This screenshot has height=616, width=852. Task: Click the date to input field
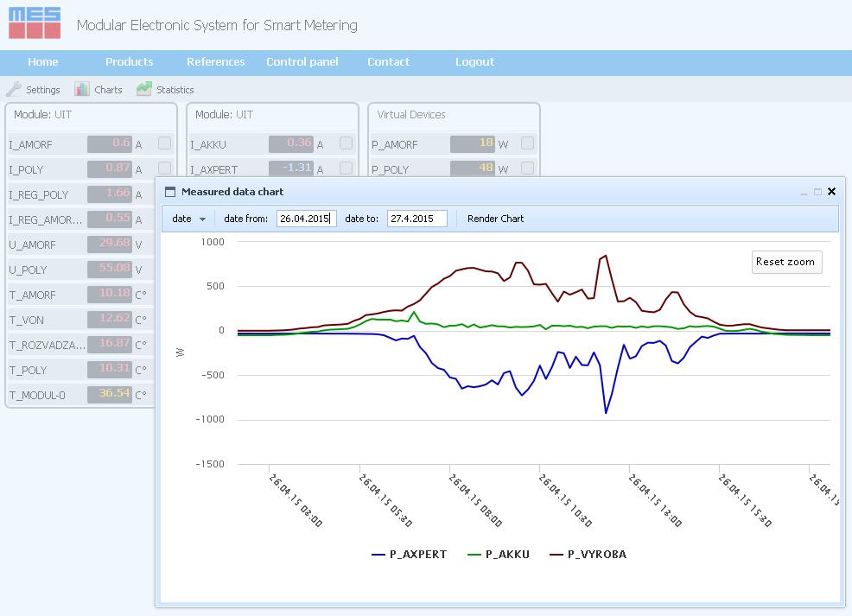(416, 219)
